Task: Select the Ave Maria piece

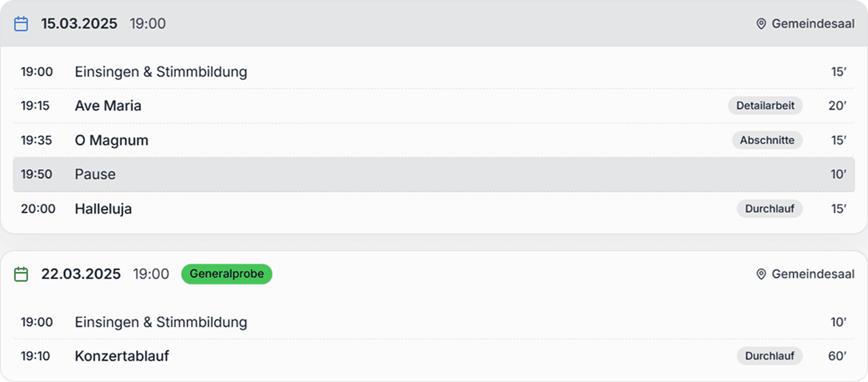Action: click(108, 106)
